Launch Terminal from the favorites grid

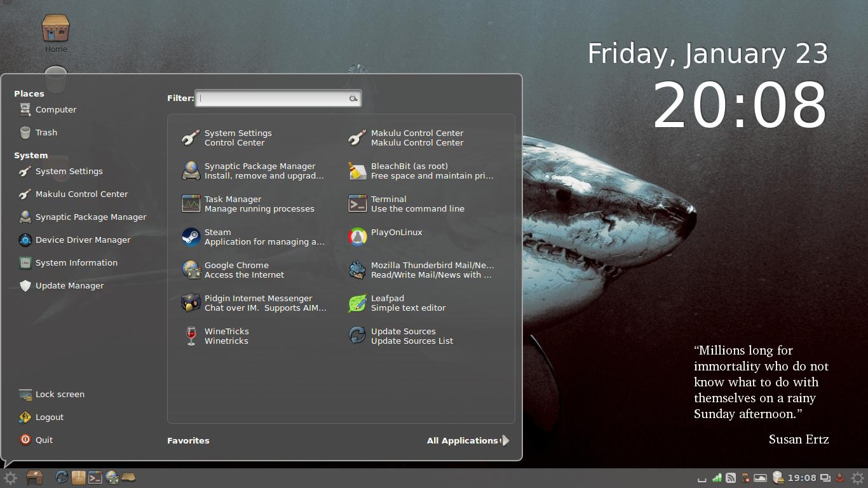419,204
